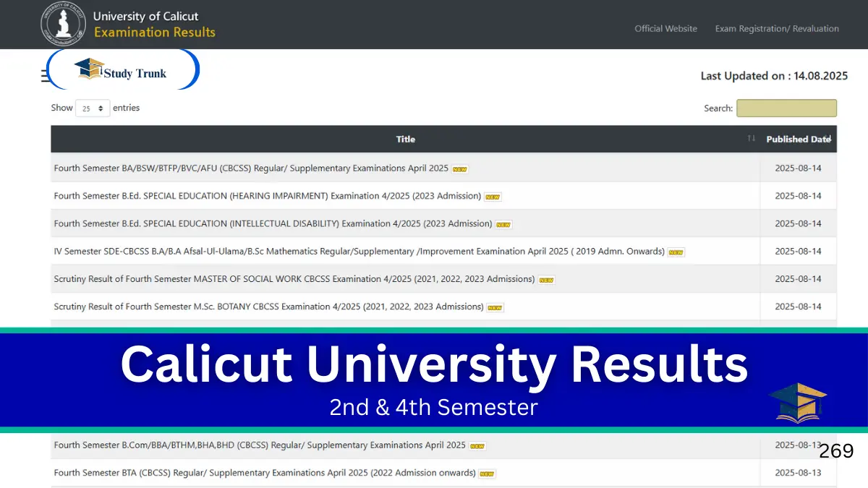Open IV Semester SDE-CBCSS B.A result
Screen dimensions: 868x488
tap(359, 252)
